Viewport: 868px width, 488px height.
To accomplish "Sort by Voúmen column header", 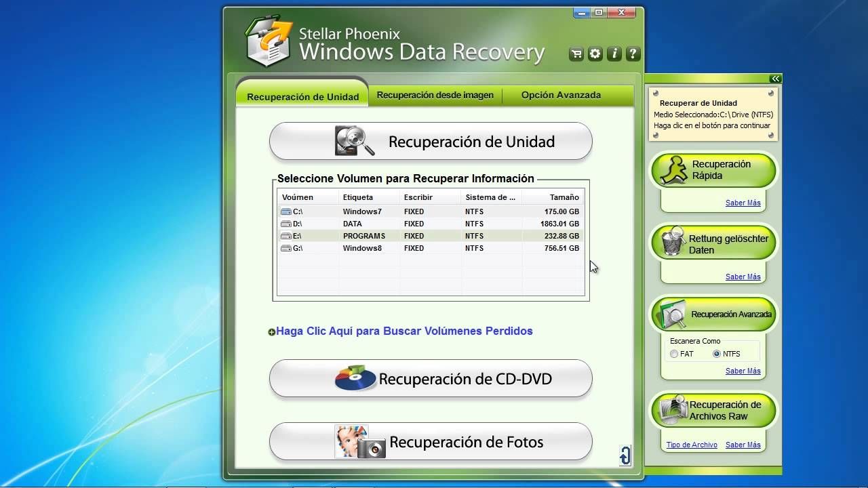I will pos(308,197).
